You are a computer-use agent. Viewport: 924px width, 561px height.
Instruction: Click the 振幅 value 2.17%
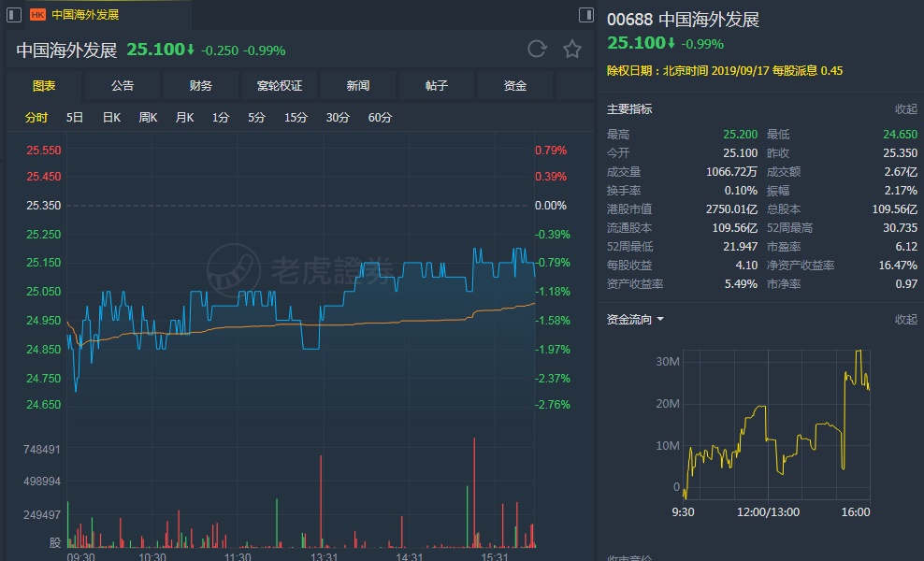(x=901, y=191)
